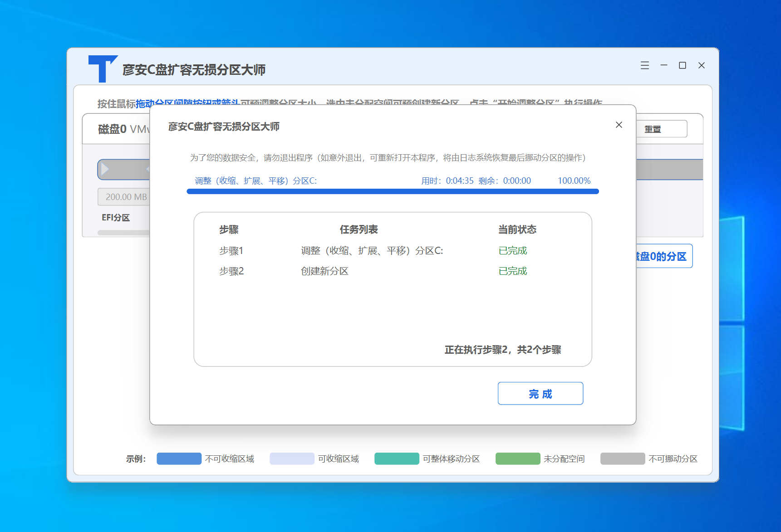781x532 pixels.
Task: Click the 可整体移动分区 teal legend swatch
Action: pyautogui.click(x=397, y=459)
